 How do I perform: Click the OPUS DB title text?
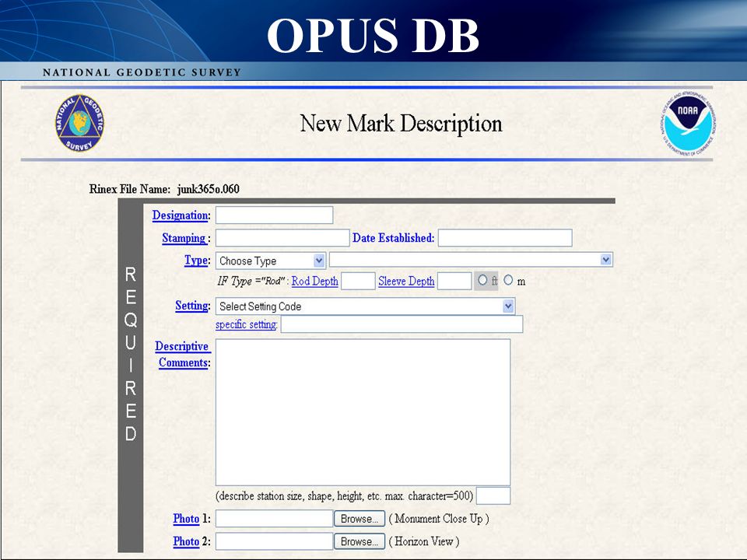(x=373, y=35)
